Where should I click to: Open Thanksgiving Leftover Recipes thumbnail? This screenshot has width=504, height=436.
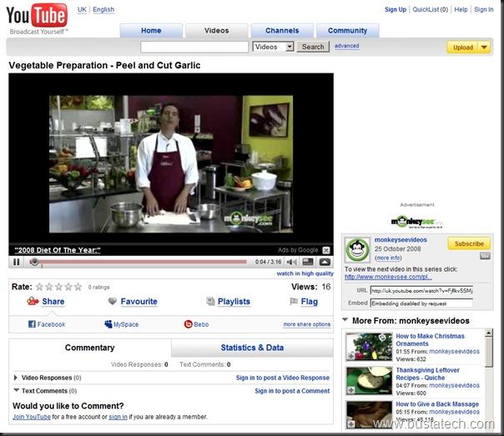[369, 381]
